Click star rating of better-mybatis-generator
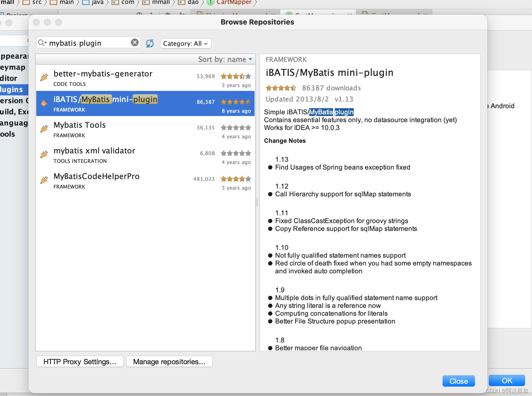Screen dimensions: 532x396 click(x=236, y=76)
